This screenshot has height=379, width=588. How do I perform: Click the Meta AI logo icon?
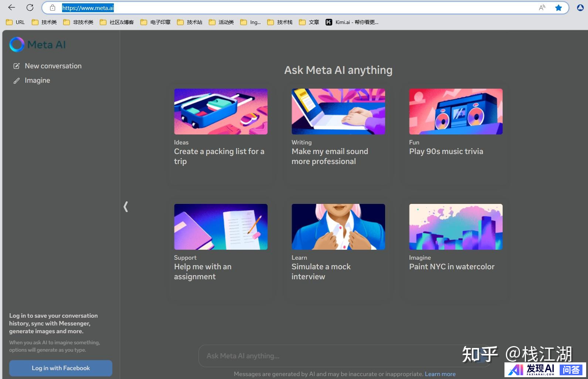coord(17,45)
